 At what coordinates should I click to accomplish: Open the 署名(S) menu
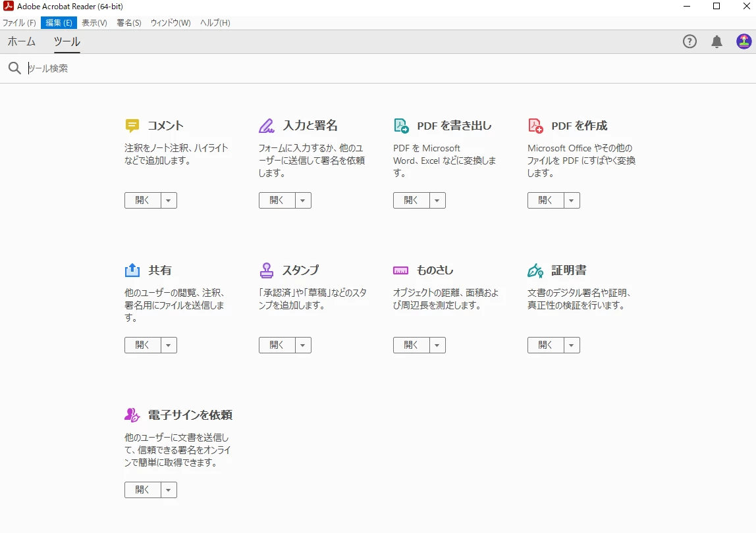pyautogui.click(x=128, y=22)
